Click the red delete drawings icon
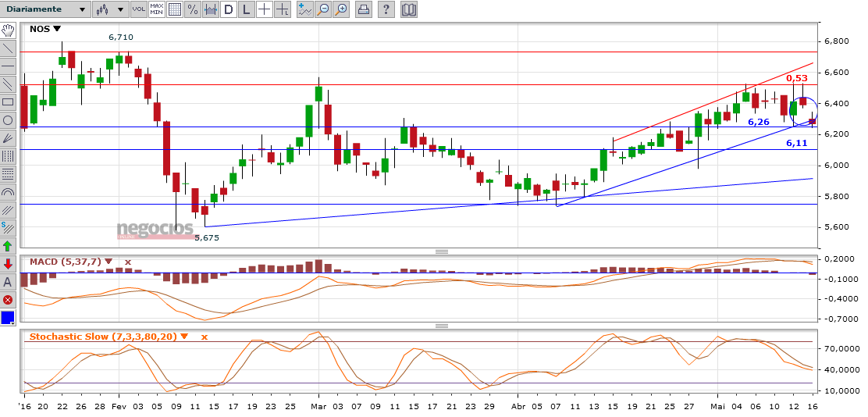This screenshot has height=417, width=868. (8, 300)
